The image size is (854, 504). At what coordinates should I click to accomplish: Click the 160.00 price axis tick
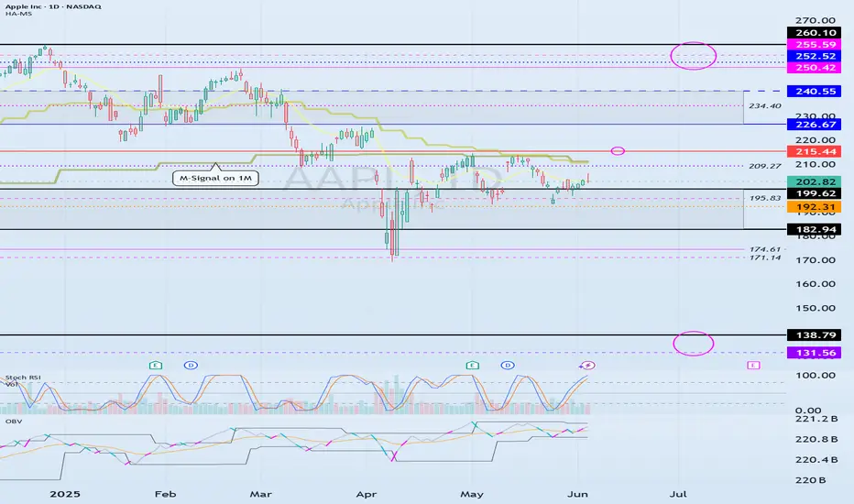816,284
